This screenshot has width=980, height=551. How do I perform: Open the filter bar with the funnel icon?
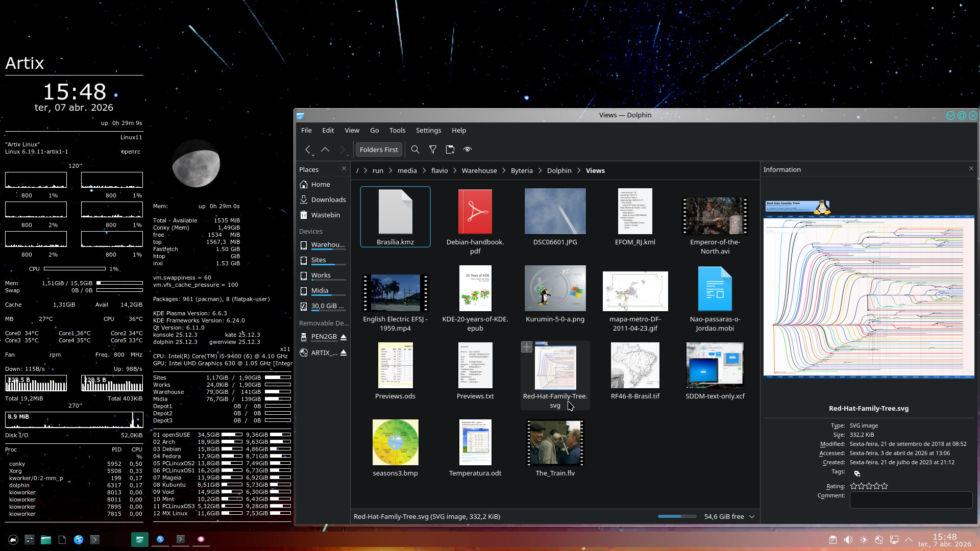tap(433, 149)
